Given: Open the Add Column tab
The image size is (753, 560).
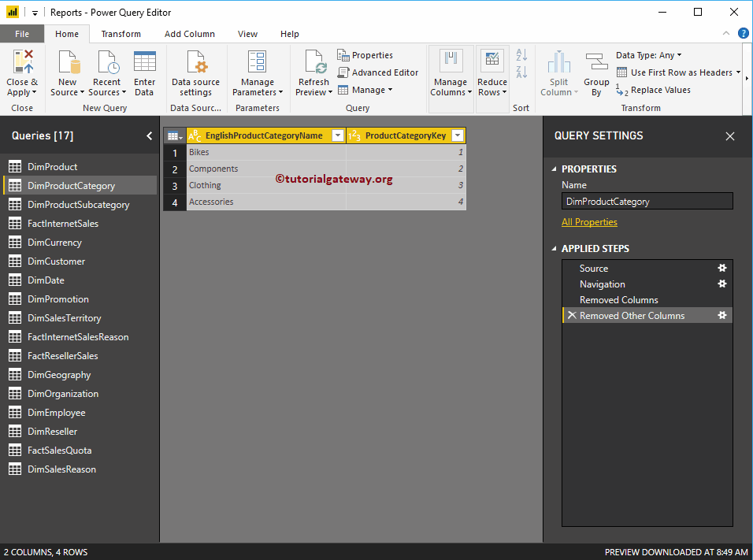Looking at the screenshot, I should [189, 34].
